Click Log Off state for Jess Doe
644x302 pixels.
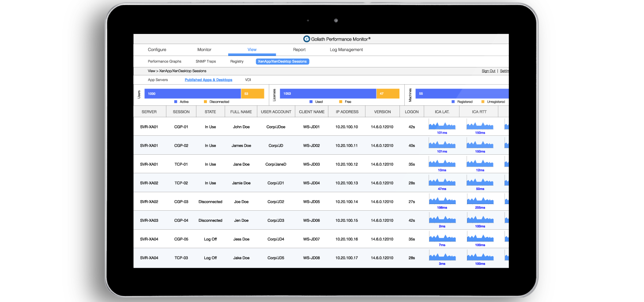tap(211, 239)
